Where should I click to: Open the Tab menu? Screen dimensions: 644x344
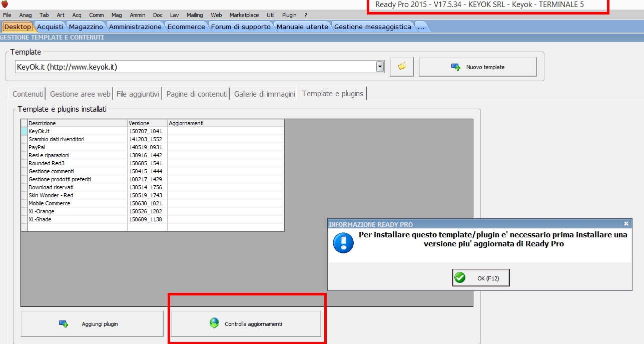pos(44,15)
